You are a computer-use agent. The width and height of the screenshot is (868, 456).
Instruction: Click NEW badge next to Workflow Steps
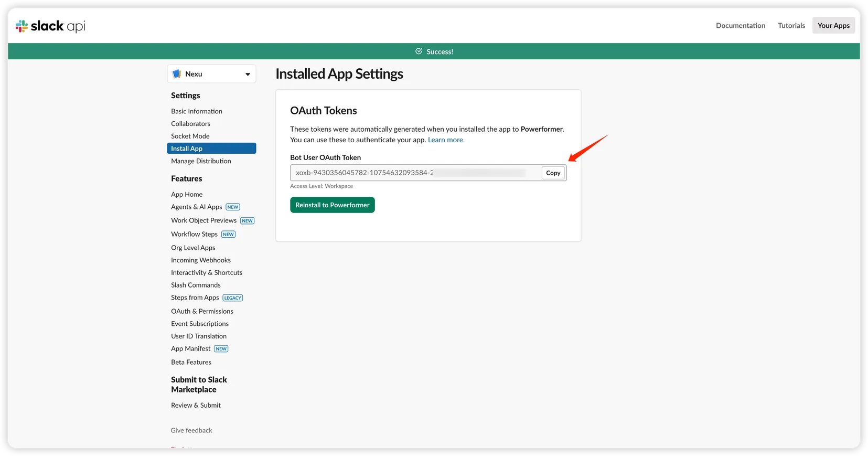coord(228,235)
